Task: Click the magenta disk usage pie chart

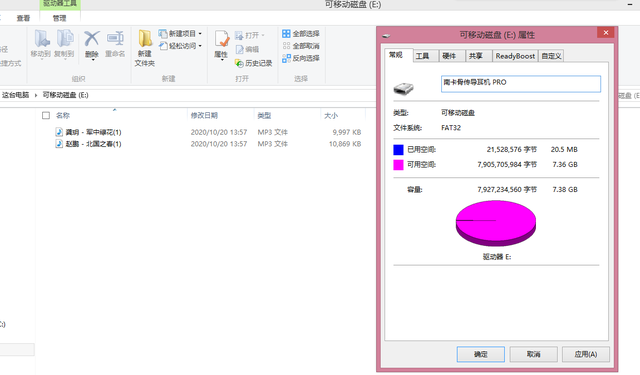Action: tap(496, 223)
